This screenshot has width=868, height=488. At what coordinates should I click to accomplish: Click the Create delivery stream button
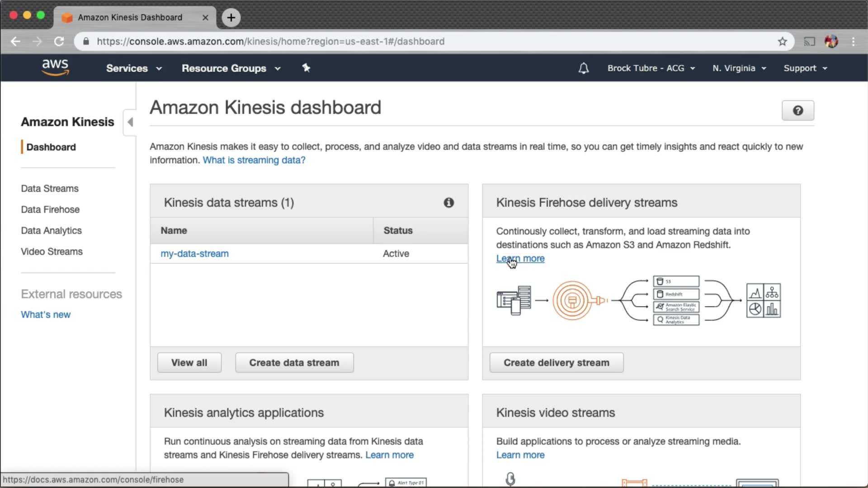[x=556, y=363]
